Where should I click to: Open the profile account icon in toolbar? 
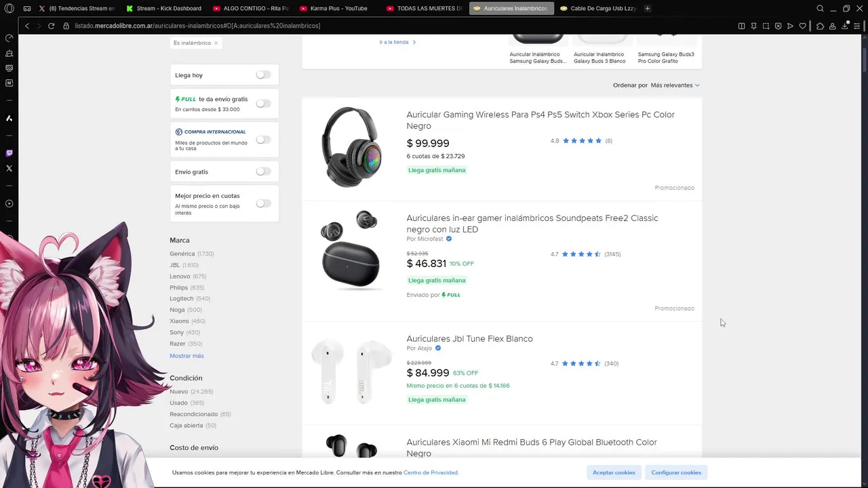[833, 26]
